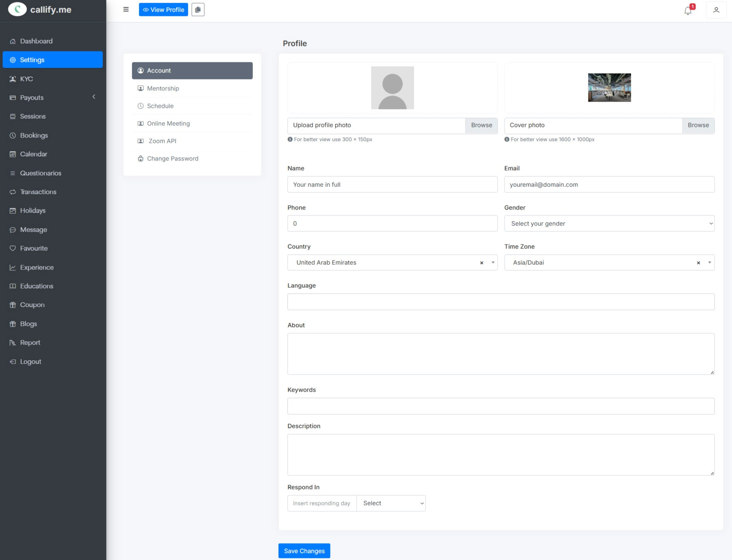
Task: Click the Phone input field
Action: 392,224
